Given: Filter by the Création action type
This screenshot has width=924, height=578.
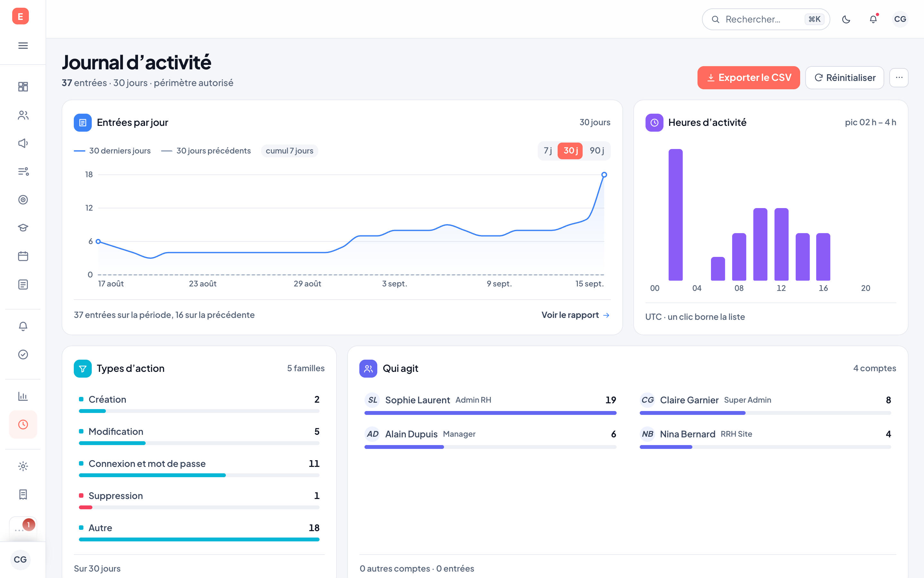Looking at the screenshot, I should pos(199,403).
